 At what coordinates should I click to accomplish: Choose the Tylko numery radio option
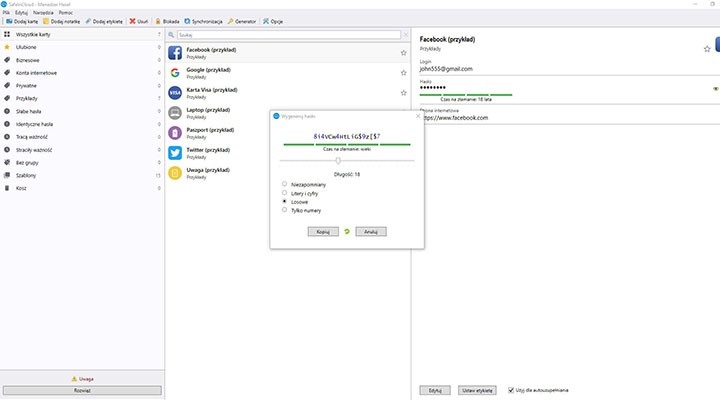[x=285, y=210]
